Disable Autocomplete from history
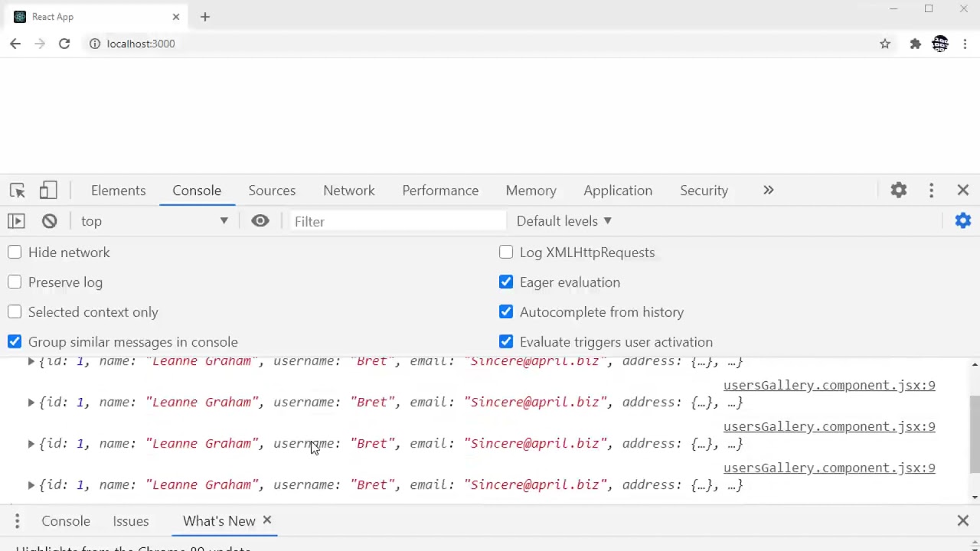Screen dimensions: 980x551 coord(506,312)
